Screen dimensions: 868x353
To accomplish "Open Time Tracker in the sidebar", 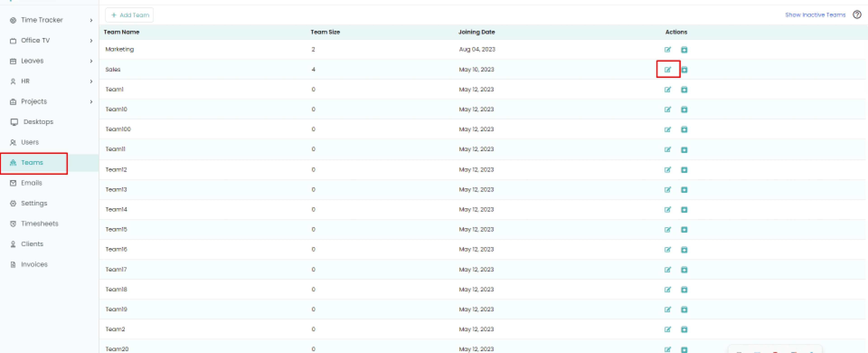I will pyautogui.click(x=42, y=20).
